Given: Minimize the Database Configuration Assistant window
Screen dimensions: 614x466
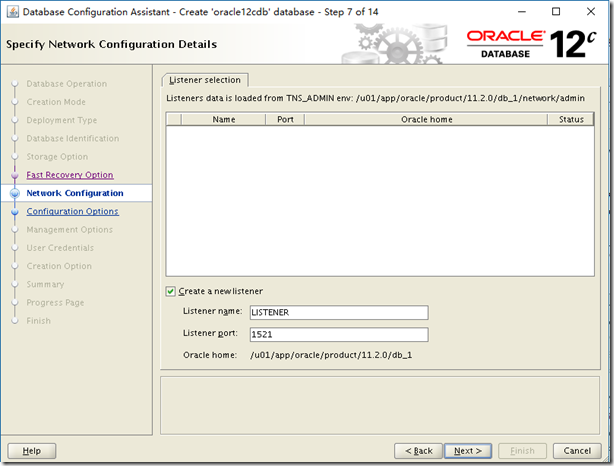Looking at the screenshot, I should (522, 12).
